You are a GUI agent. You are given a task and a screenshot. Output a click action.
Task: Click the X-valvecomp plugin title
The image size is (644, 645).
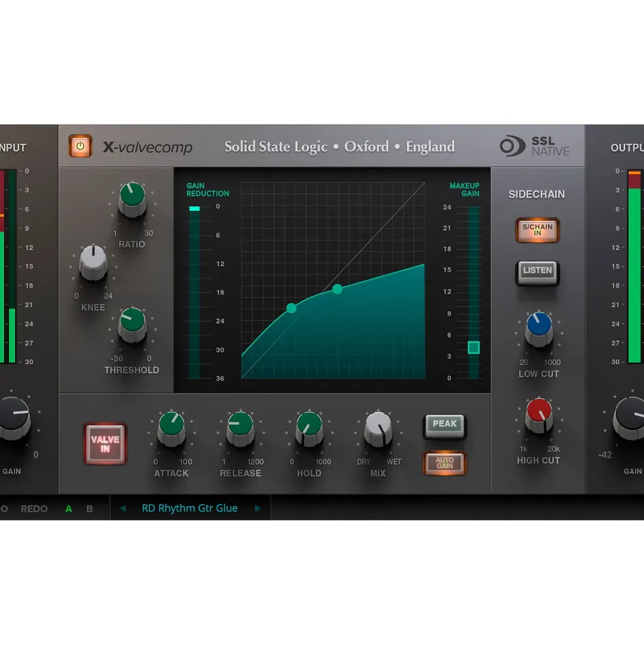click(x=147, y=147)
